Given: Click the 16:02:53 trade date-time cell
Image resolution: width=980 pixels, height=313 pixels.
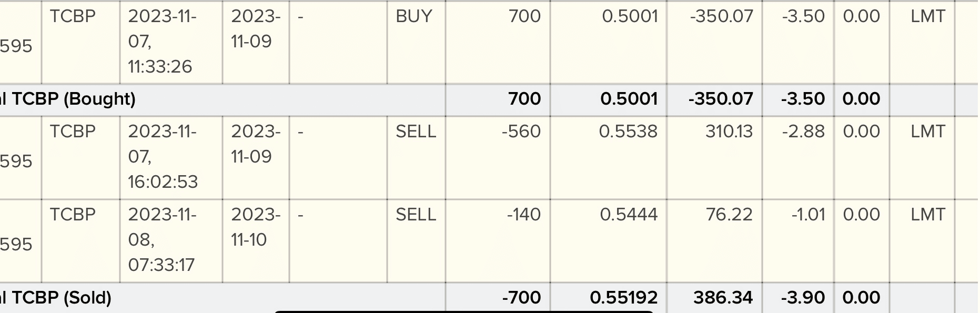Looking at the screenshot, I should 163,157.
